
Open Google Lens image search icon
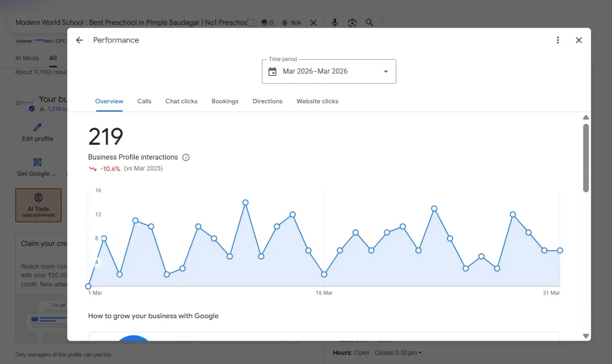[352, 22]
